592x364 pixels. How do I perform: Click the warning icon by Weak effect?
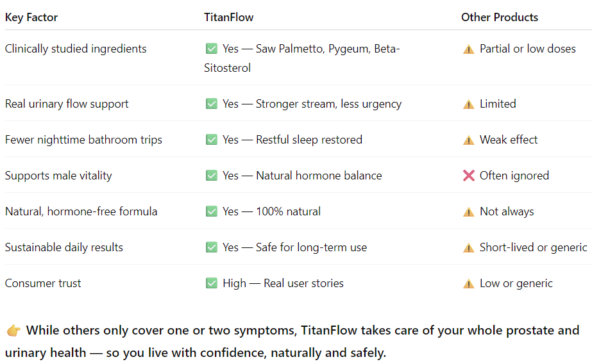tap(468, 140)
